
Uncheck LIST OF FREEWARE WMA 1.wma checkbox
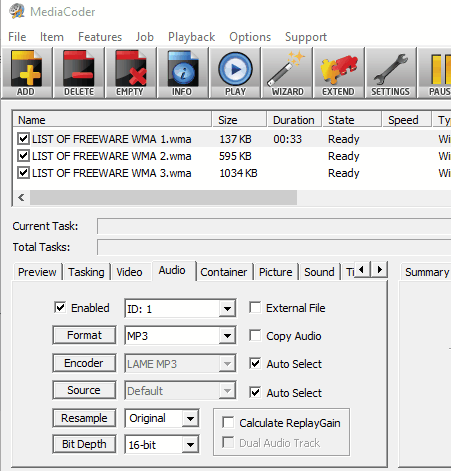click(23, 138)
